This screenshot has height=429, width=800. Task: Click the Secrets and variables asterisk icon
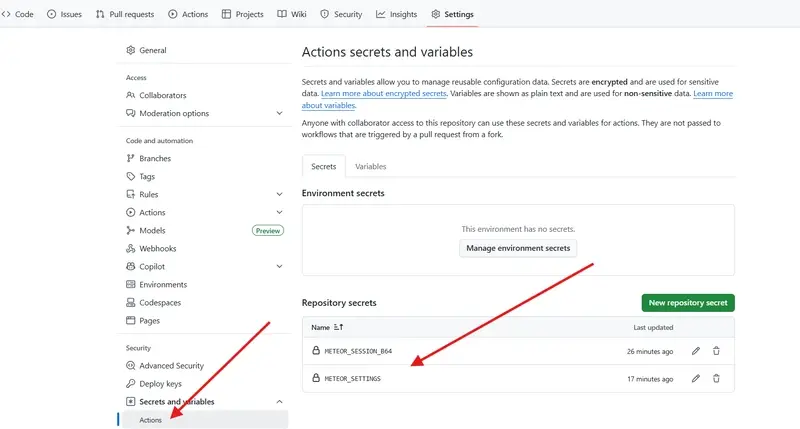click(131, 401)
